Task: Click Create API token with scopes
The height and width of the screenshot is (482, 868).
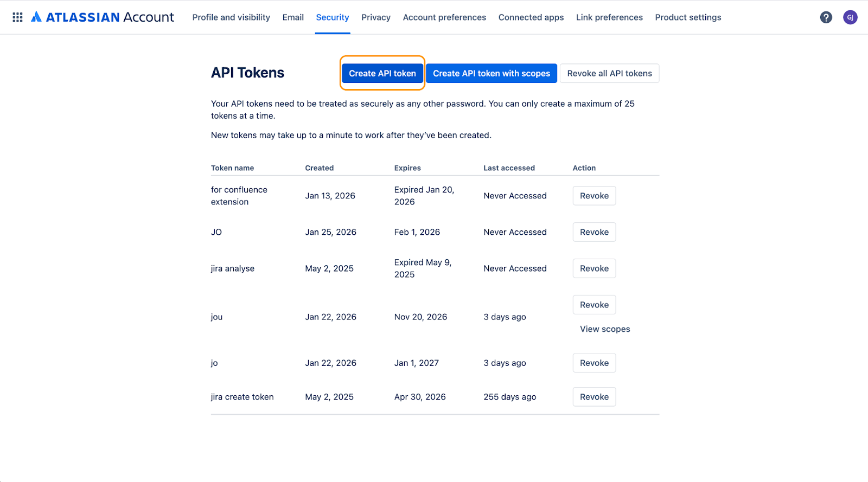Action: click(x=492, y=73)
